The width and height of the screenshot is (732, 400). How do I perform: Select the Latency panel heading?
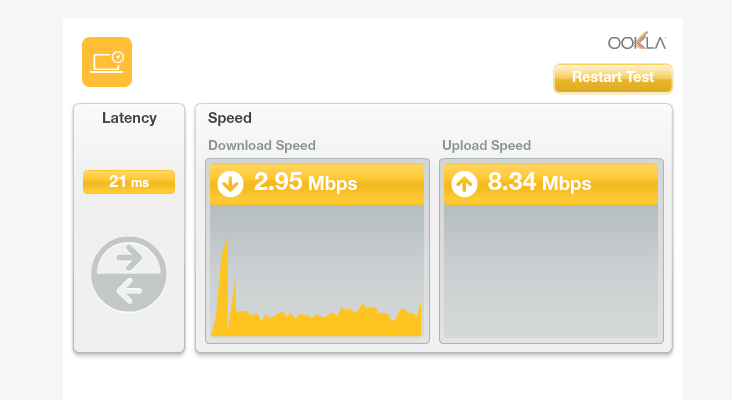129,118
